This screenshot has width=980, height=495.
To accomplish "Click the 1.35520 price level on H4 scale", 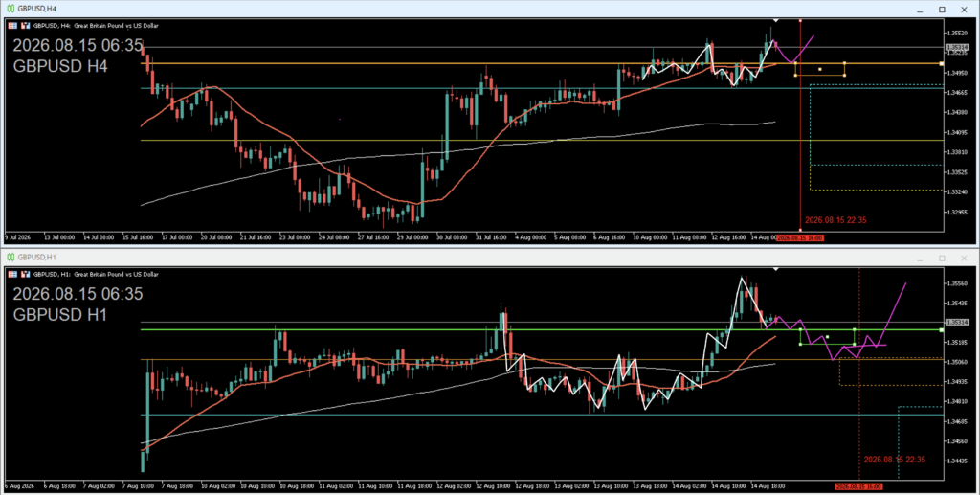I will [957, 33].
